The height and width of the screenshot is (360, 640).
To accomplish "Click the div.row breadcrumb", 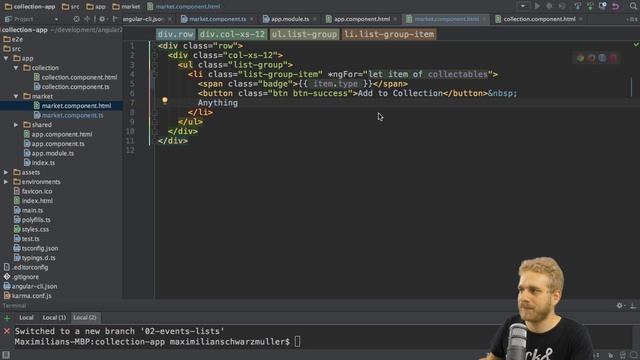I will click(x=175, y=34).
